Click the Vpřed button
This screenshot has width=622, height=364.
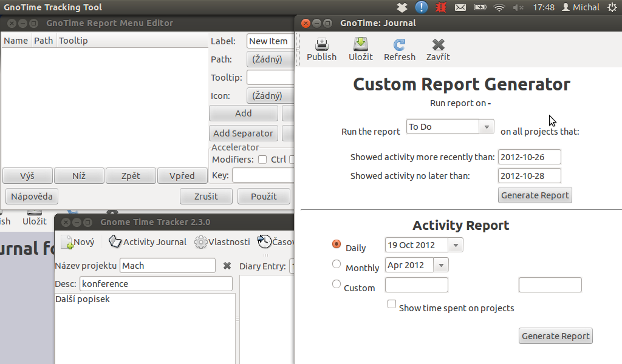coord(182,176)
